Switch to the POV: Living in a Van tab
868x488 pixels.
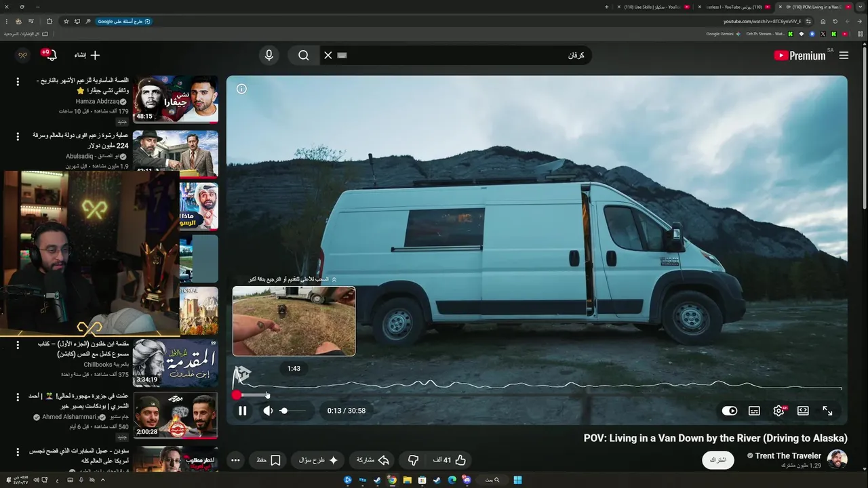[815, 7]
